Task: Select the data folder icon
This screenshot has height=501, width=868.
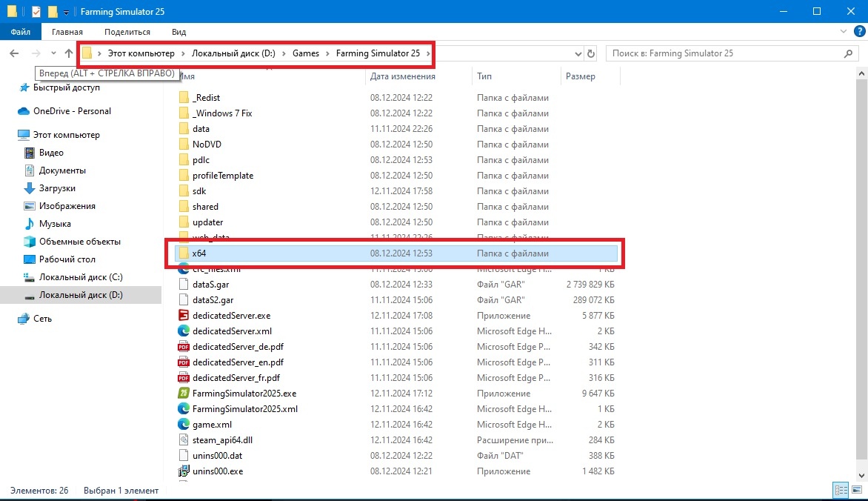Action: (184, 128)
